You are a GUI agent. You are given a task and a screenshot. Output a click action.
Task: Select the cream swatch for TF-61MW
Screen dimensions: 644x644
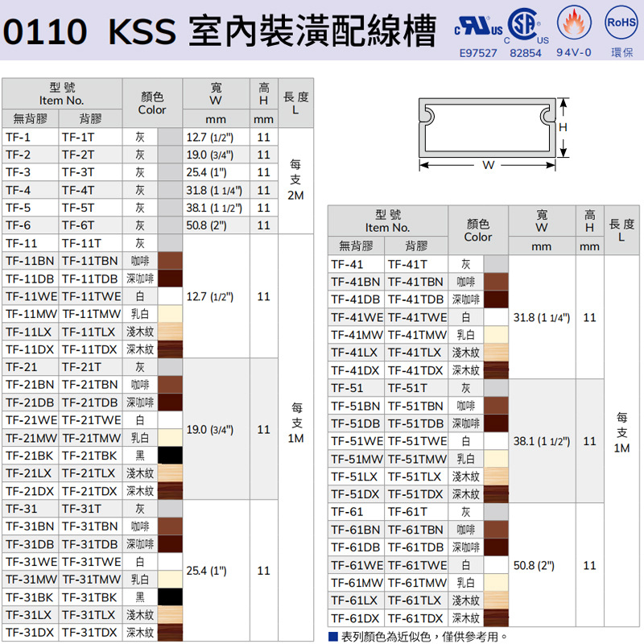coord(496,582)
